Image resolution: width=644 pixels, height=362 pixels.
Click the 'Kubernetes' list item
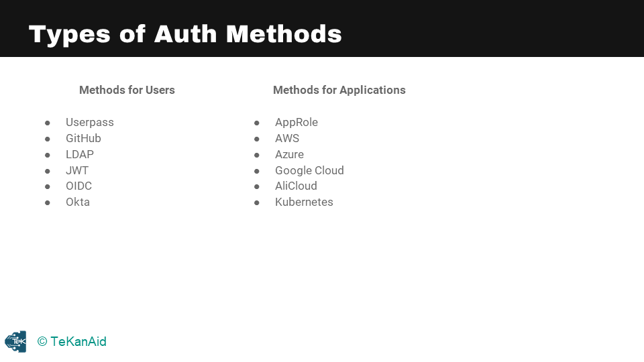point(304,202)
